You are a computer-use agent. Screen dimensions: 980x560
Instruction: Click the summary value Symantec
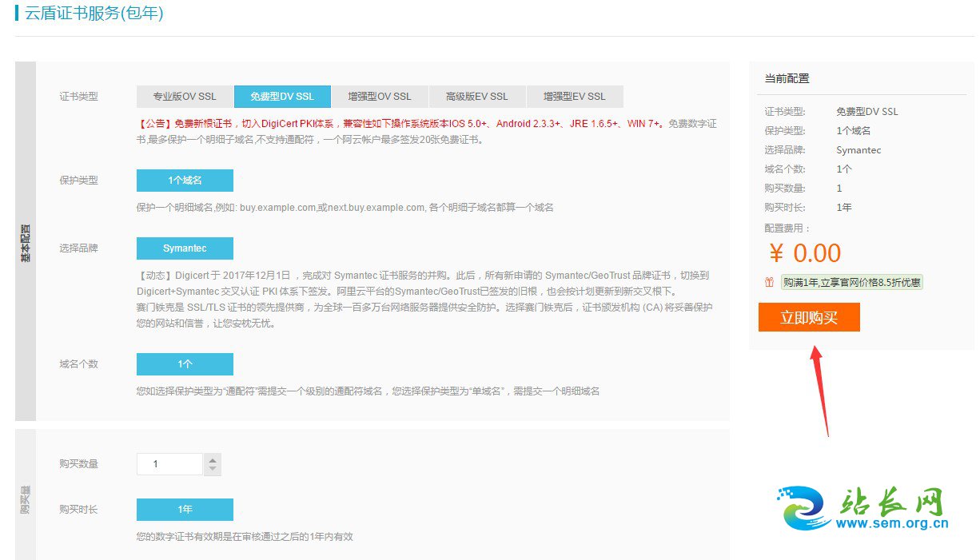(858, 150)
